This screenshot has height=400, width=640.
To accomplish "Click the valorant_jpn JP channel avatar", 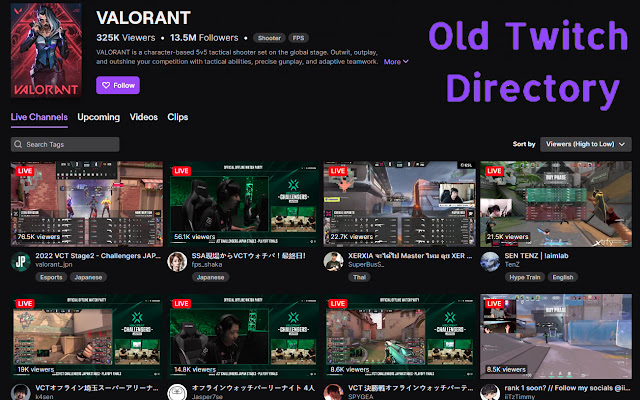I will coord(20,261).
